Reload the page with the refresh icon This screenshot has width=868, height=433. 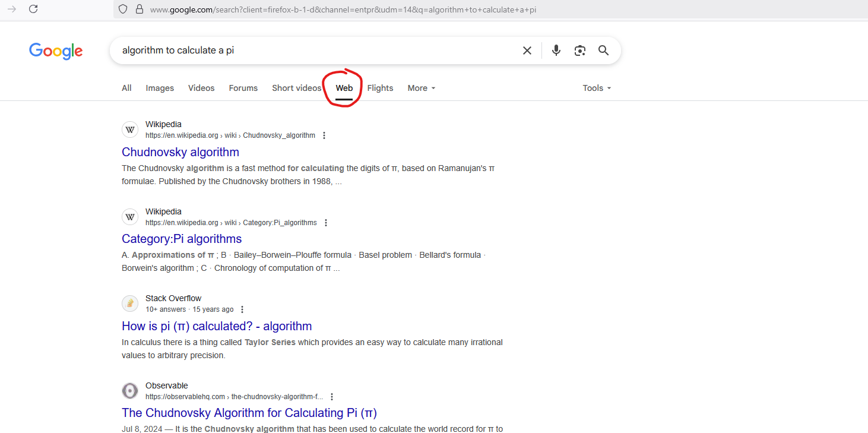point(33,9)
